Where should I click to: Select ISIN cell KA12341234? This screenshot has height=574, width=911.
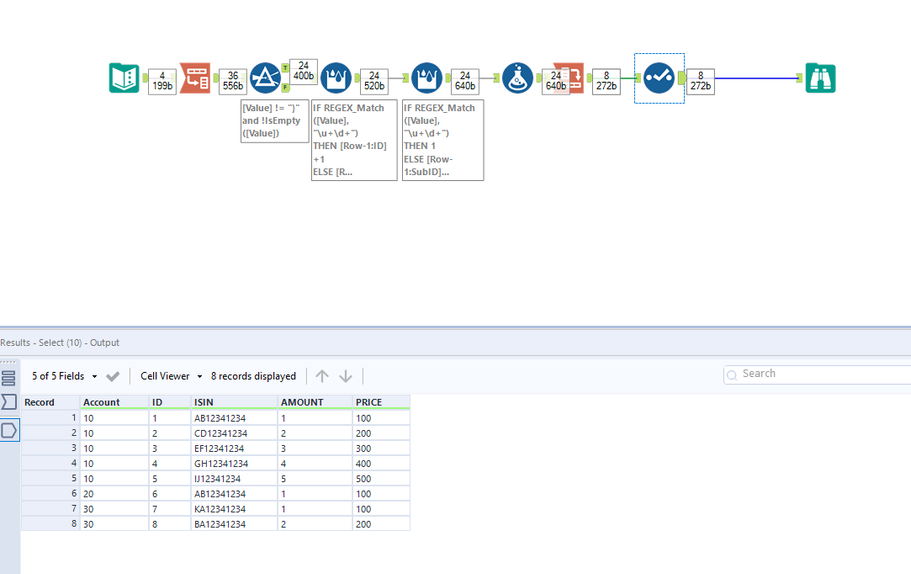pos(234,509)
